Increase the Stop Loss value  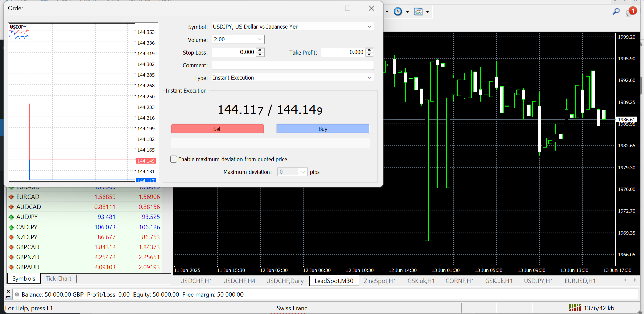coord(260,50)
